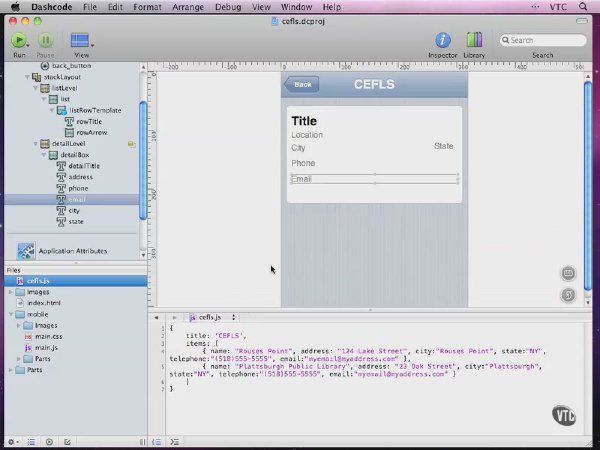This screenshot has width=600, height=450.
Task: Select the rowTitle text element
Action: [x=89, y=121]
